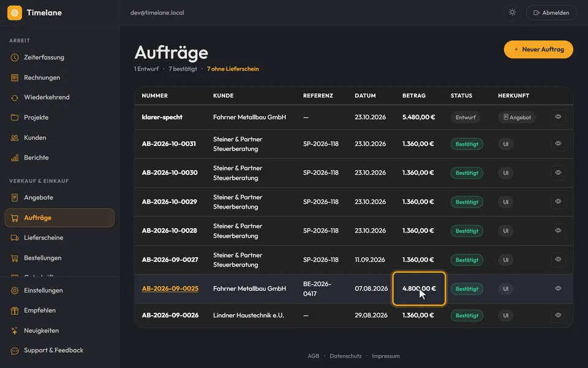
Task: Filter by 7 ohne Lieferschein
Action: click(233, 69)
